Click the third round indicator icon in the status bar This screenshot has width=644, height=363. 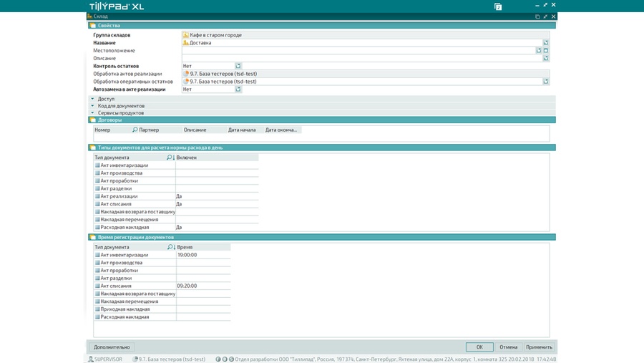(231, 359)
